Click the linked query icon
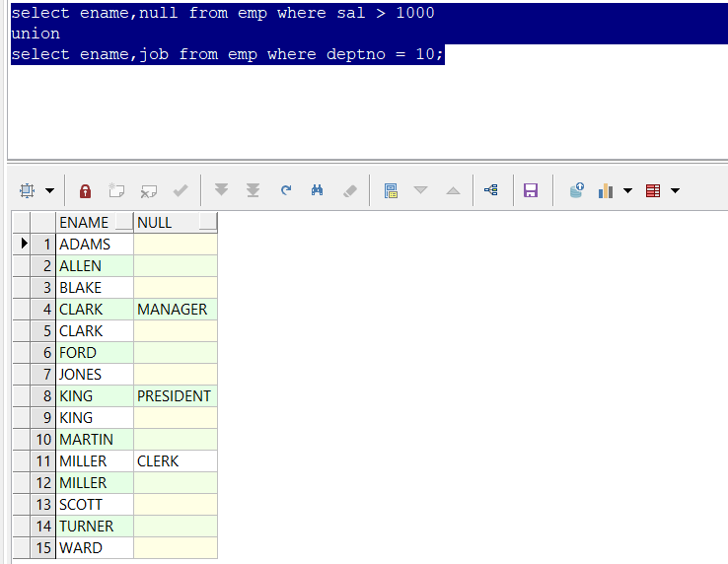 pyautogui.click(x=491, y=190)
